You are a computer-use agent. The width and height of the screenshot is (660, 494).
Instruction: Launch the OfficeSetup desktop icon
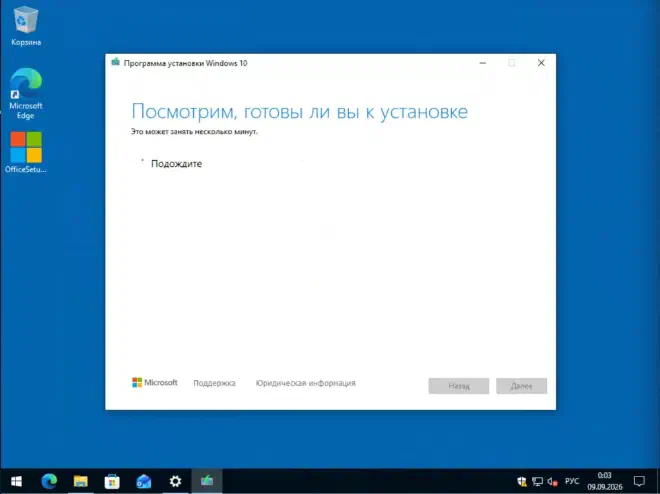(26, 152)
